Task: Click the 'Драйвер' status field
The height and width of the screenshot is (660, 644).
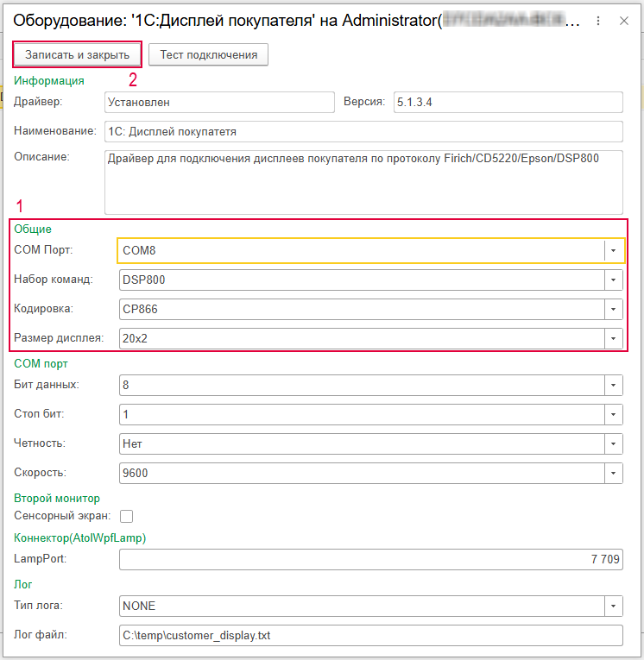Action: pos(218,102)
